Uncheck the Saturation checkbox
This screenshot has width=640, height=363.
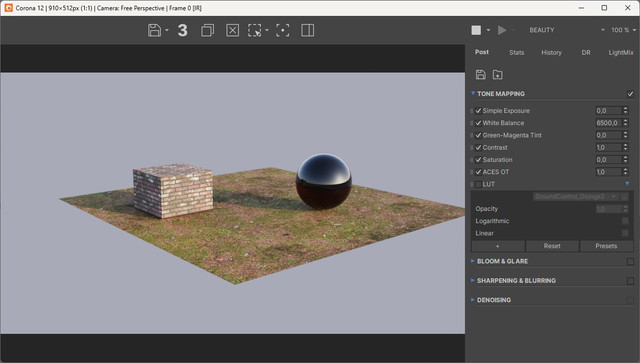point(478,160)
